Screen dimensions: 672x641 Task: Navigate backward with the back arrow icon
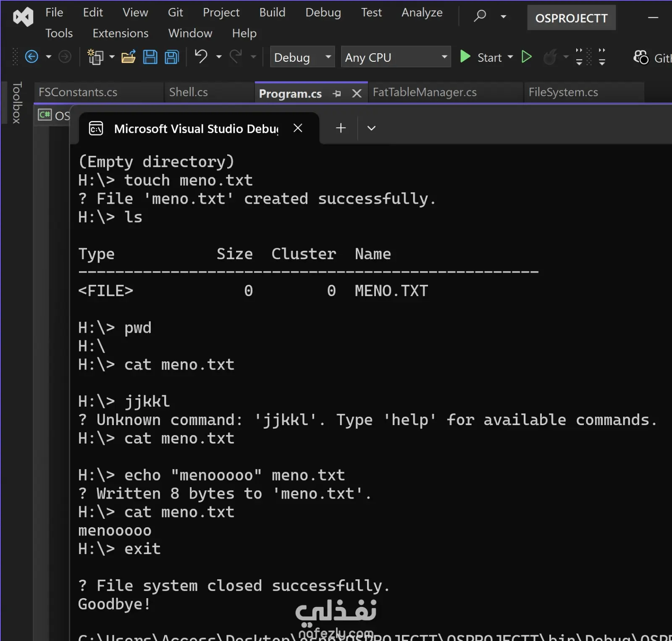click(31, 57)
